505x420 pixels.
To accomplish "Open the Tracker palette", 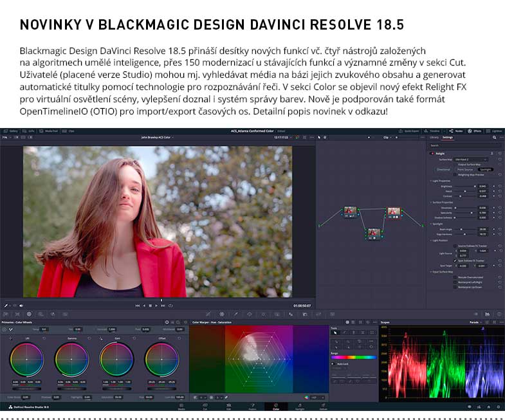I will (x=264, y=314).
